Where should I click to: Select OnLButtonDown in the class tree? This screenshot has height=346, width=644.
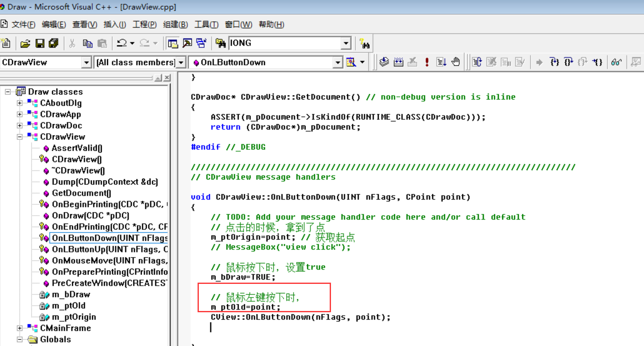pyautogui.click(x=110, y=238)
